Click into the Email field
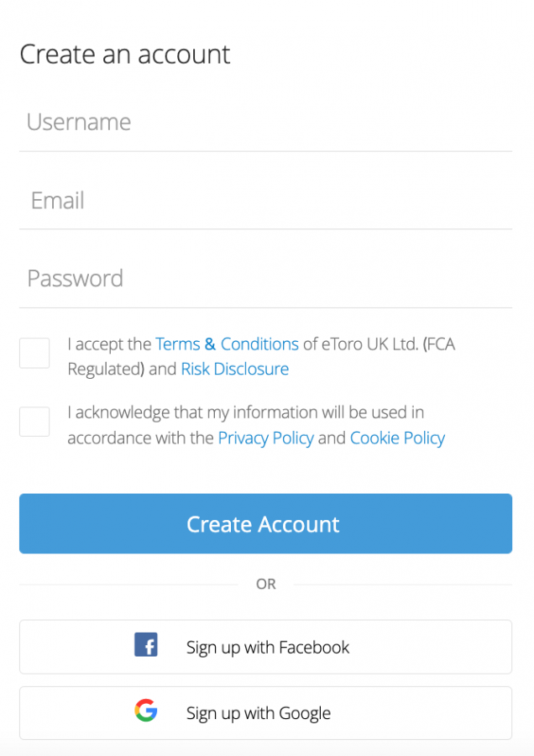The image size is (534, 756). (265, 201)
